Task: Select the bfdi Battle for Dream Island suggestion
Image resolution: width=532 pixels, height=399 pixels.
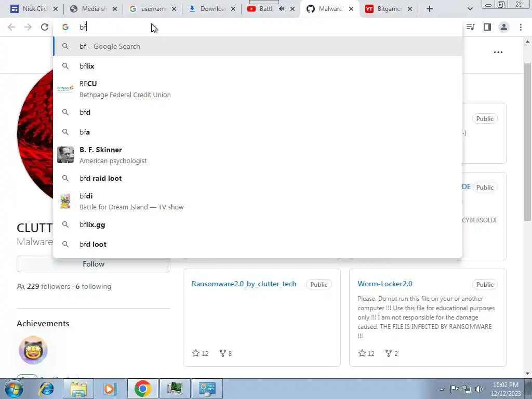Action: (x=258, y=201)
